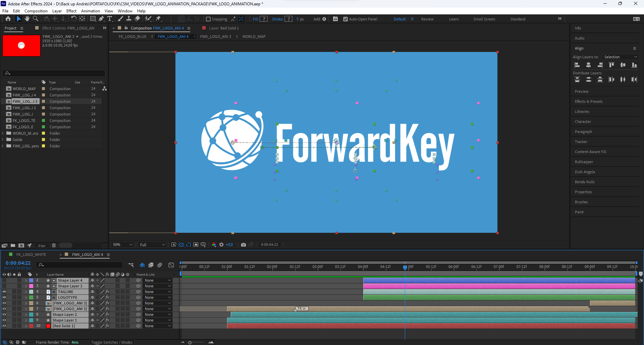
Task: Select the Brush tool
Action: pos(120,19)
